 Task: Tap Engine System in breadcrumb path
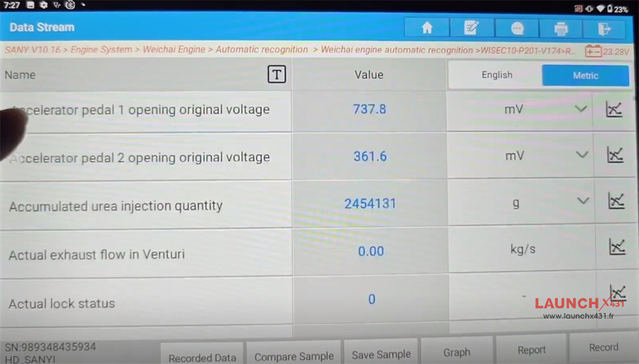[x=102, y=50]
